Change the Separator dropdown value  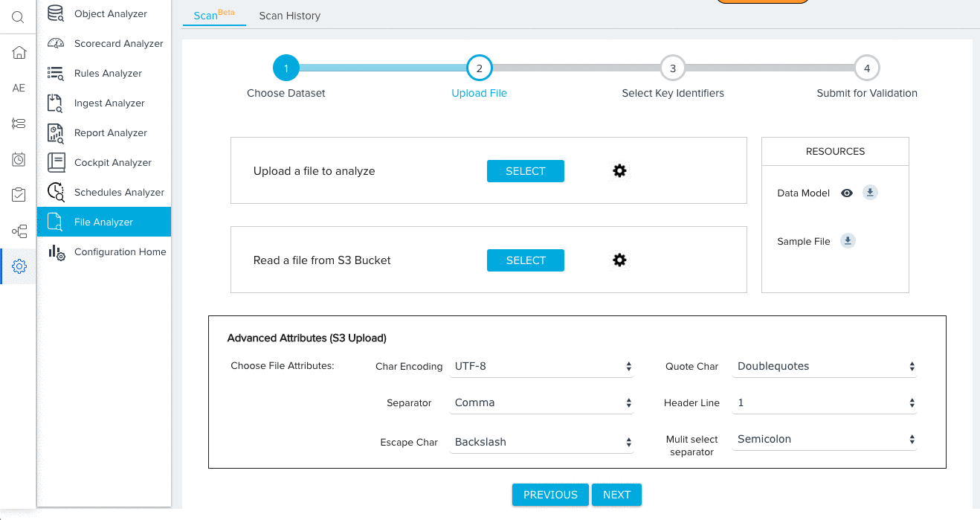541,402
